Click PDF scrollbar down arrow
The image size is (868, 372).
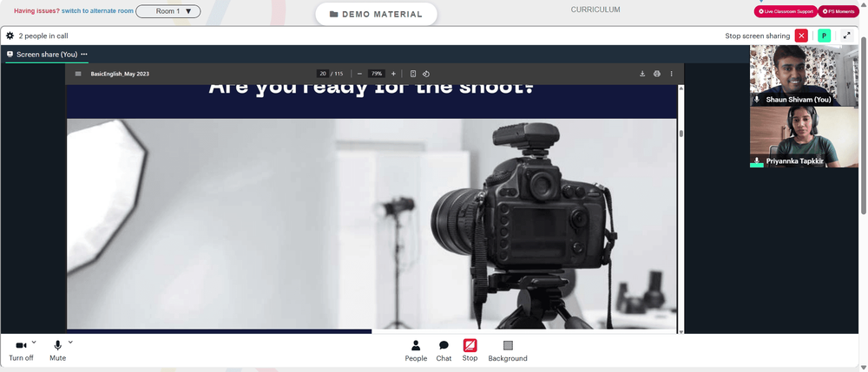[681, 331]
